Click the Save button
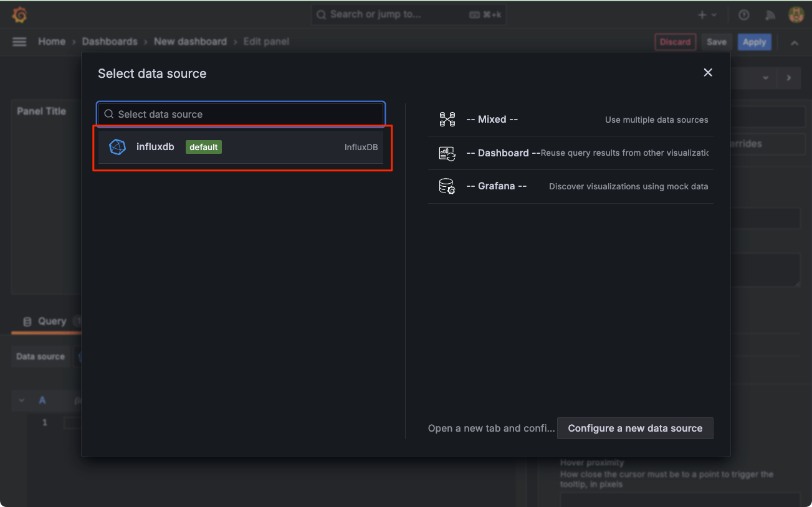 717,42
